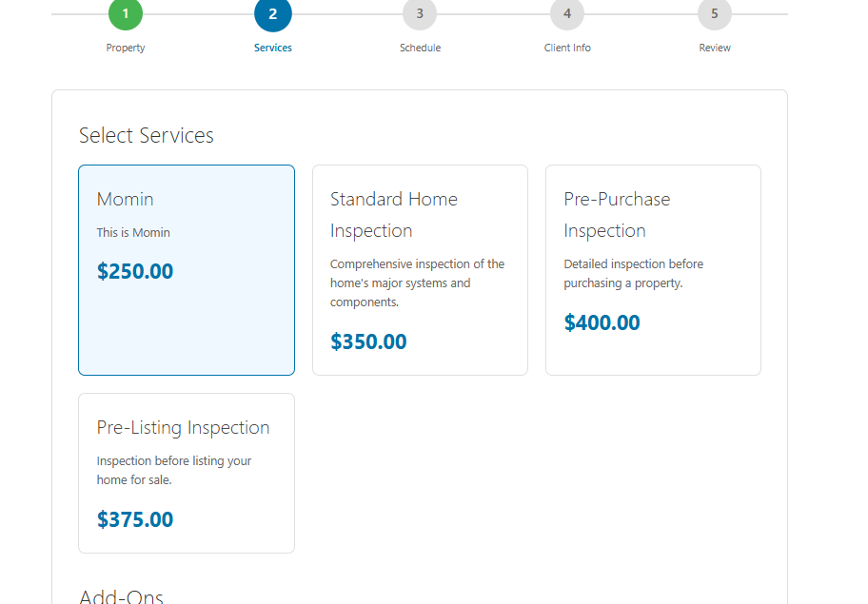868x604 pixels.
Task: Click the Select Services heading
Action: [146, 135]
